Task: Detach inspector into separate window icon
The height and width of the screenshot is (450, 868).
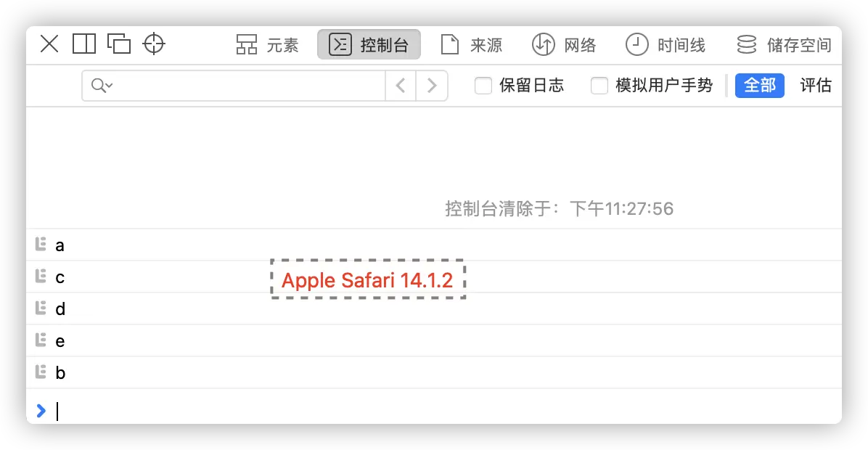Action: [x=119, y=44]
